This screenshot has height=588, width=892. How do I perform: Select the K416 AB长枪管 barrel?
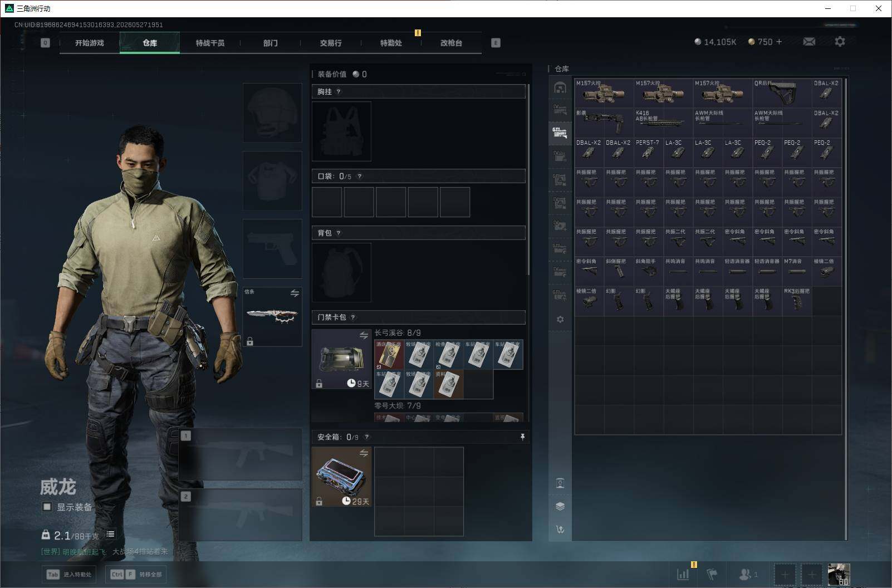tap(663, 122)
